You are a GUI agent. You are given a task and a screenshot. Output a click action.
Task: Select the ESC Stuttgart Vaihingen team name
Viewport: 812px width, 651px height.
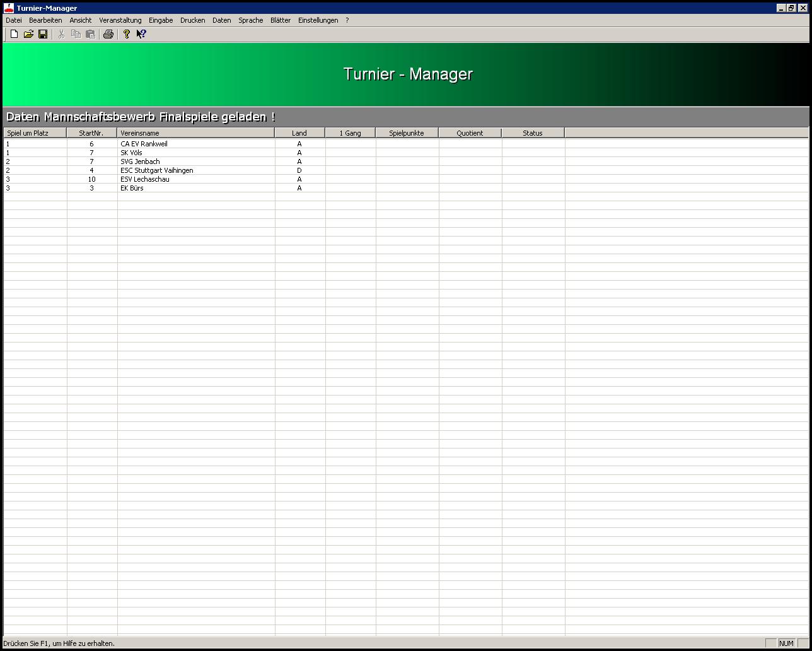(x=157, y=170)
